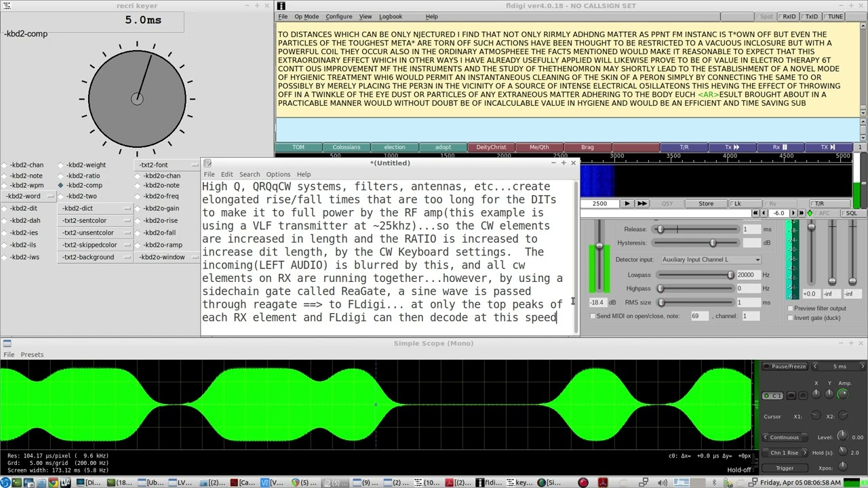Click the fldigi fast-forward double-arrow button
Viewport: 868px width, 488px height.
(642, 203)
